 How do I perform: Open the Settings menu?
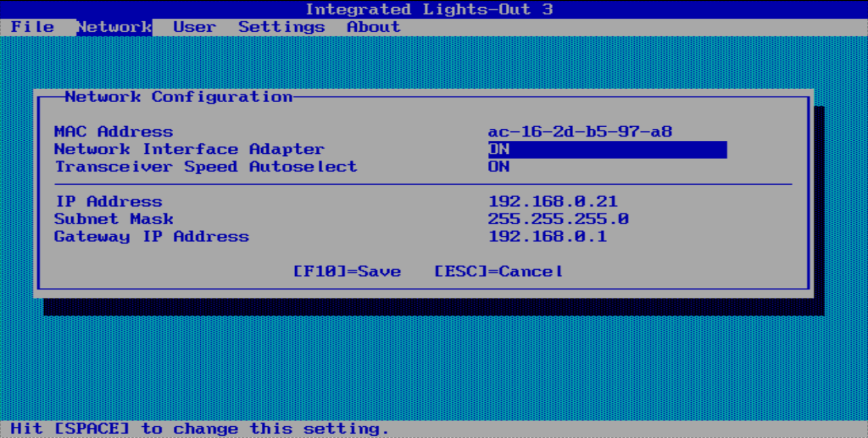tap(282, 27)
